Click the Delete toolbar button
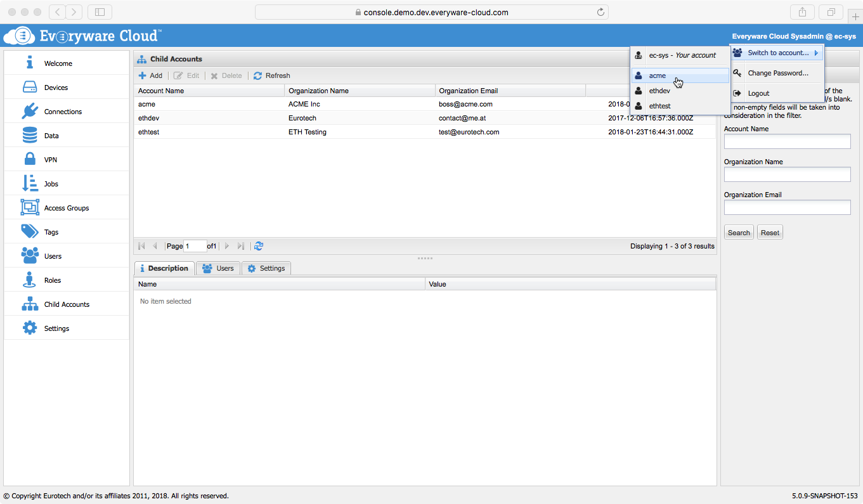Screen dimensions: 863x504 point(226,75)
